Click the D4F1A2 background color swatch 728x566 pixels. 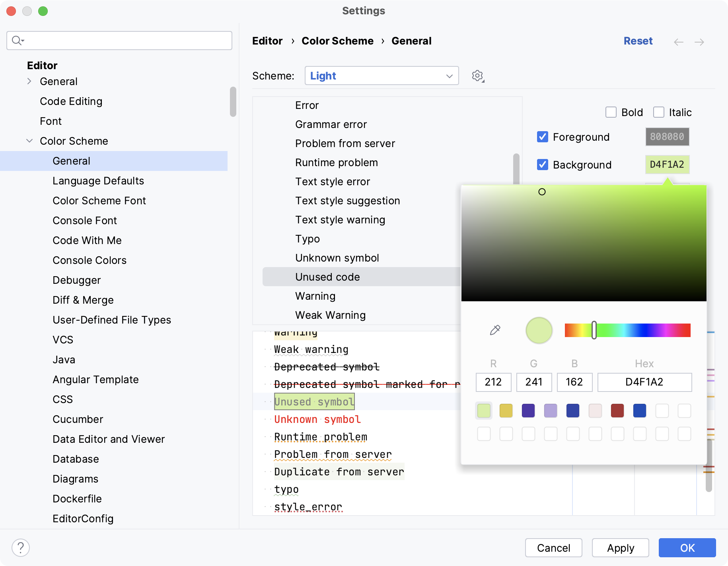(667, 165)
